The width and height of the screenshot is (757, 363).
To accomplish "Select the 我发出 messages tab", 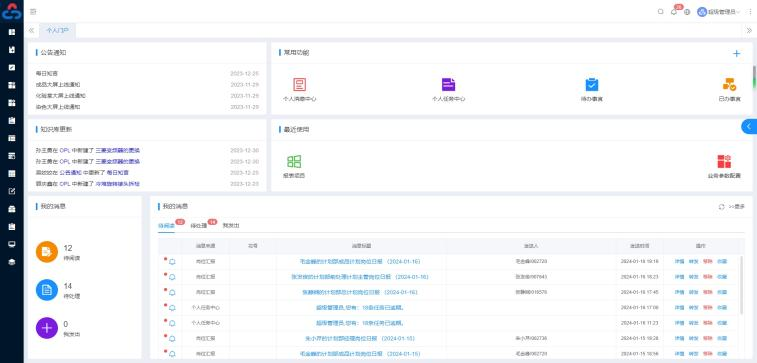I will tap(231, 225).
